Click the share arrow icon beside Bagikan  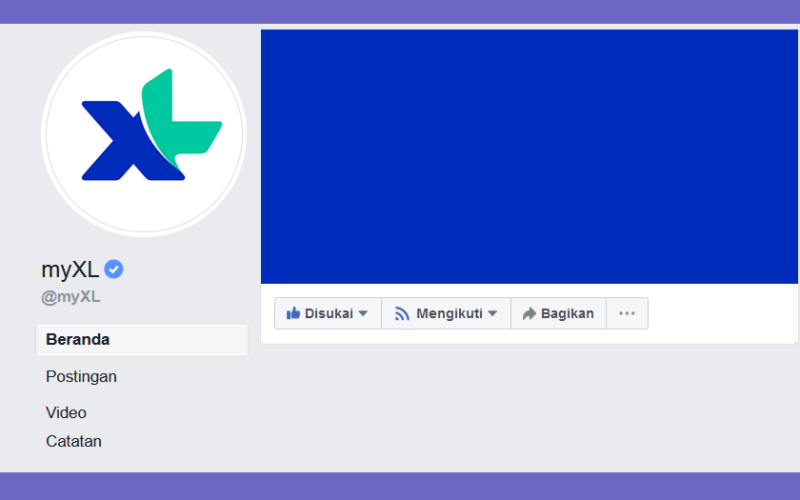(x=529, y=313)
